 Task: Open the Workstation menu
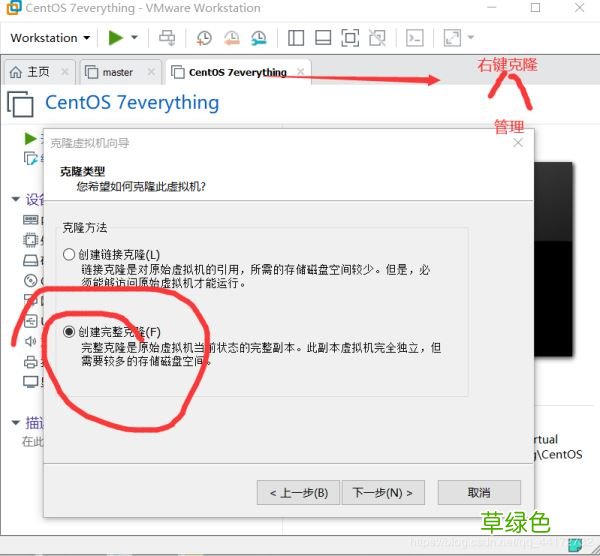50,38
